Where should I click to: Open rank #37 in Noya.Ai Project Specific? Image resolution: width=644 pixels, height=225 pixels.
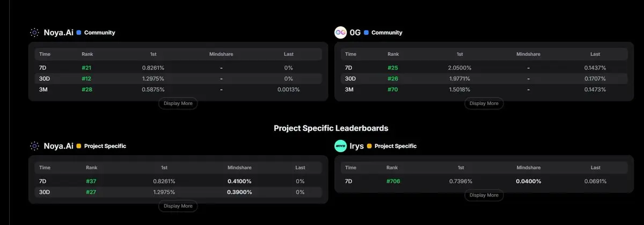tap(91, 181)
